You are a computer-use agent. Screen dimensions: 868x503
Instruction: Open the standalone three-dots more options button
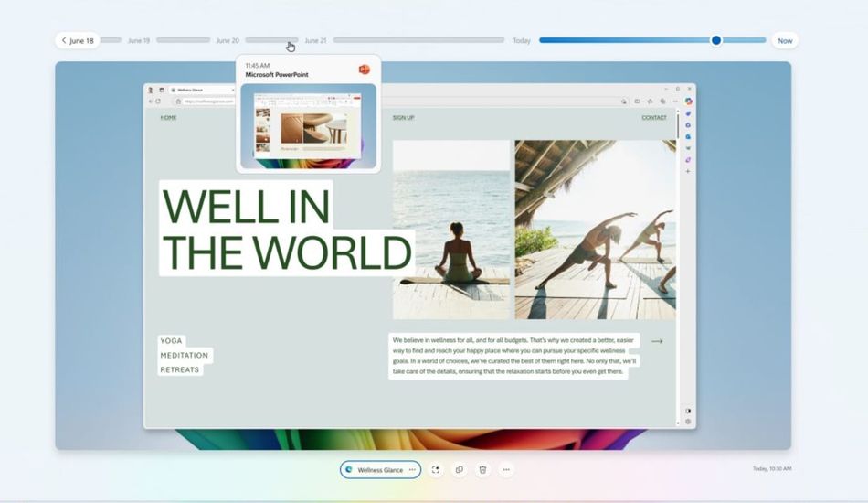coord(506,470)
